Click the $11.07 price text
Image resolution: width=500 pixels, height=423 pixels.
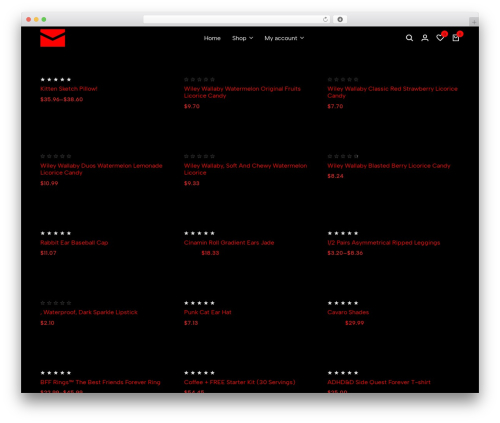[48, 253]
